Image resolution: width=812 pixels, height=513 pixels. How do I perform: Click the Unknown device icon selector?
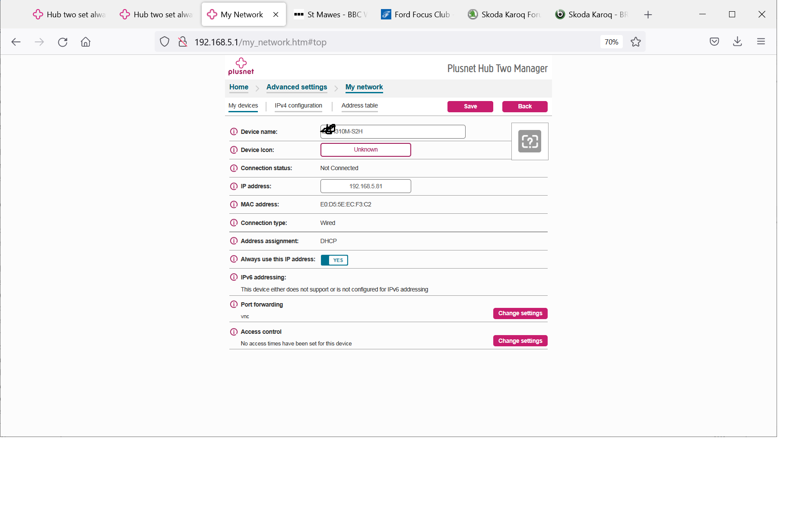(x=365, y=149)
